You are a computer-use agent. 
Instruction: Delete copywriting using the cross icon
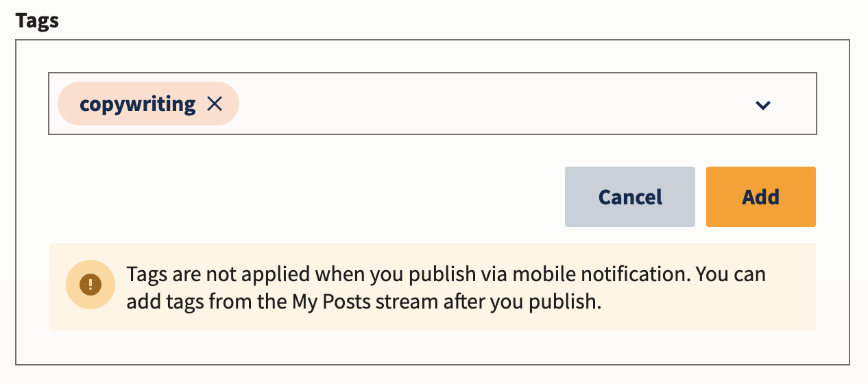coord(215,104)
